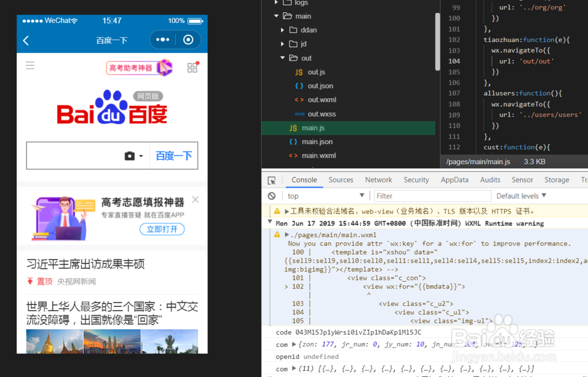
Task: Open main.wxml file
Action: (319, 156)
